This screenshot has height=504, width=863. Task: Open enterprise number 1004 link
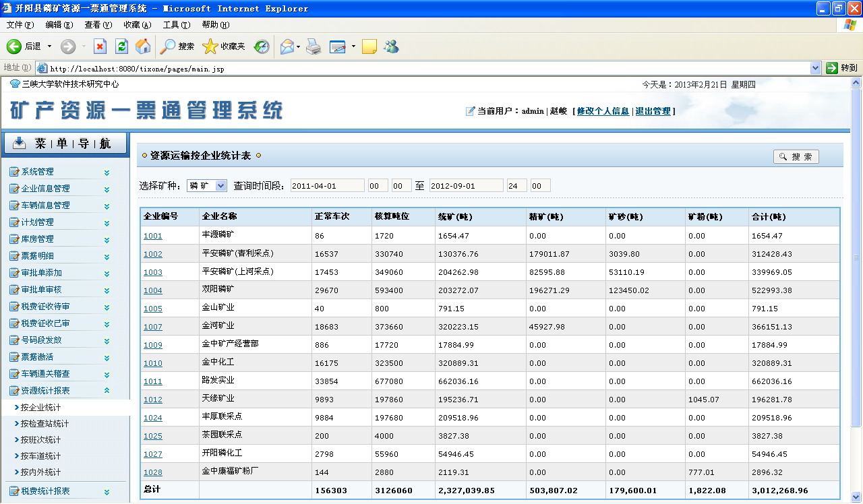[153, 290]
